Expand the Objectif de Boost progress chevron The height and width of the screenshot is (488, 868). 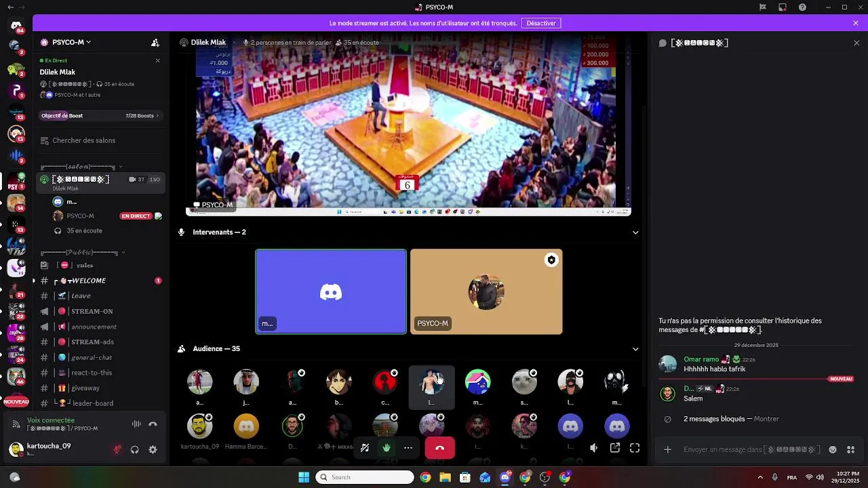[x=157, y=116]
